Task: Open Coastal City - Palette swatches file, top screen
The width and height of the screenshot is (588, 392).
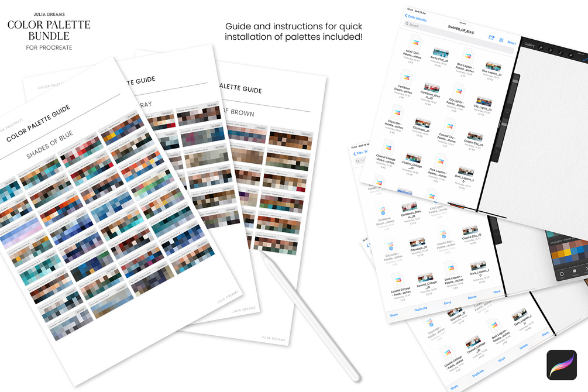Action: [449, 126]
